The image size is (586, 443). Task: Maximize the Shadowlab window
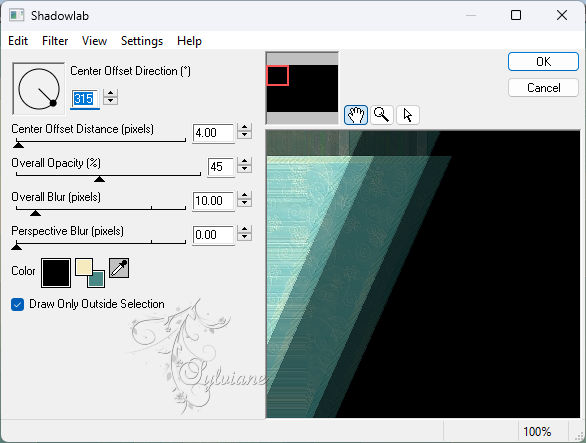click(x=516, y=15)
